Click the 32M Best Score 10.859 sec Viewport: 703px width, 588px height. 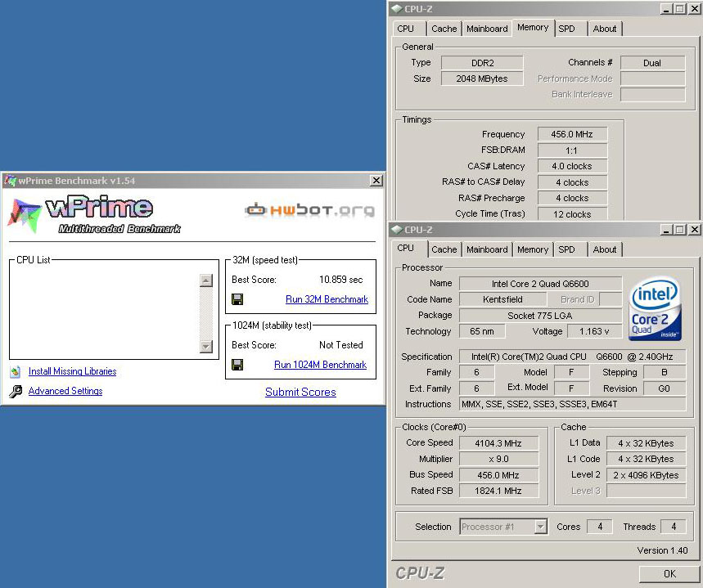pos(340,279)
